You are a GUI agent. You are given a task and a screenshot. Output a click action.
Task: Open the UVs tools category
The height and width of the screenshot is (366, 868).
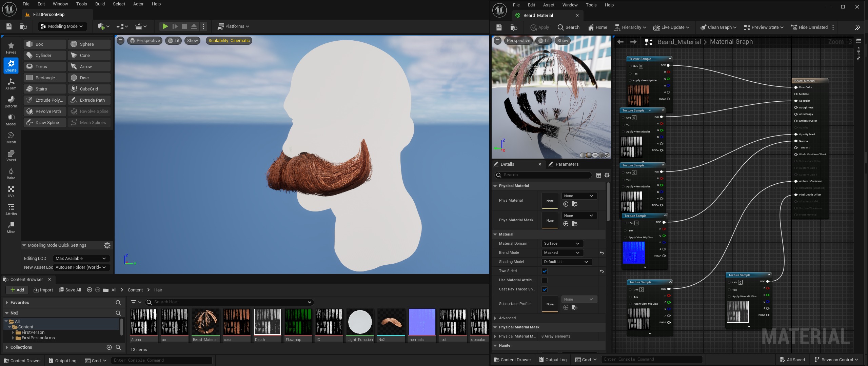click(x=11, y=191)
